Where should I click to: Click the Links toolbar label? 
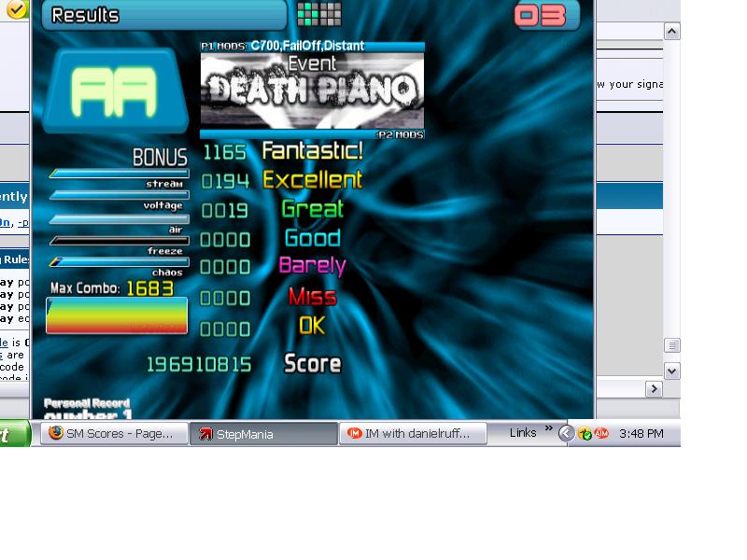point(523,433)
